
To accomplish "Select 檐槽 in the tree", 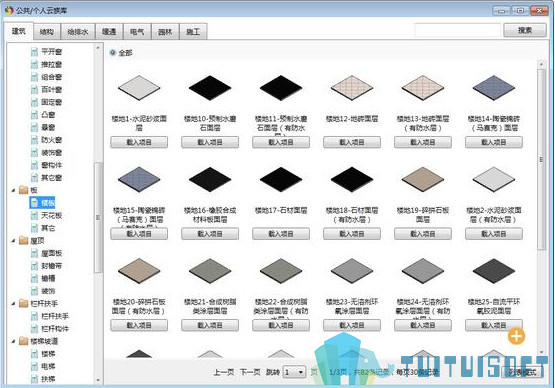I will tap(48, 279).
